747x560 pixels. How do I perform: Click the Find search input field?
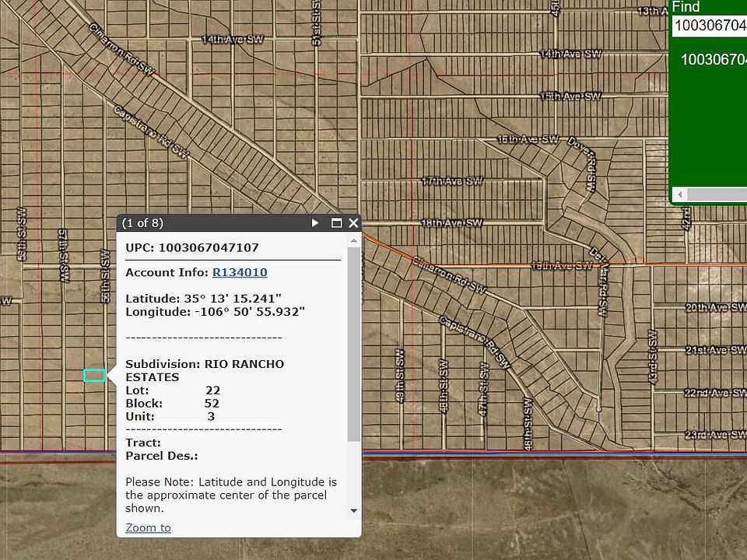tap(708, 26)
